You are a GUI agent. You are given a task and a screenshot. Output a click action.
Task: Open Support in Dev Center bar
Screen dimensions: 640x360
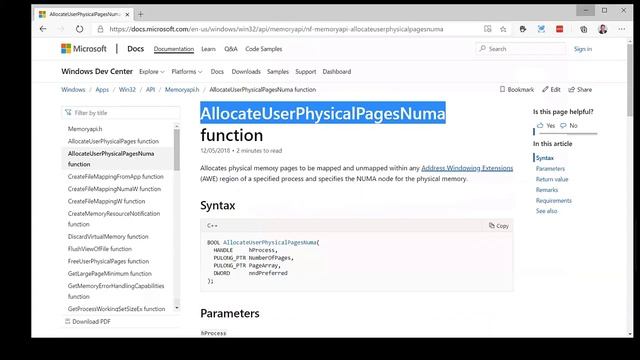(306, 71)
